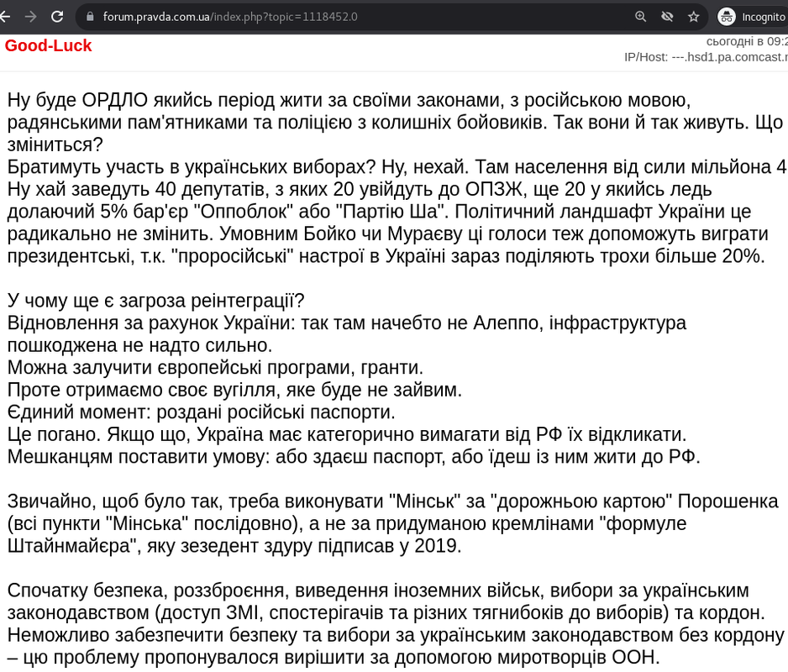Click the line 'Мешканцям поставити умову'
The width and height of the screenshot is (788, 672).
click(354, 456)
